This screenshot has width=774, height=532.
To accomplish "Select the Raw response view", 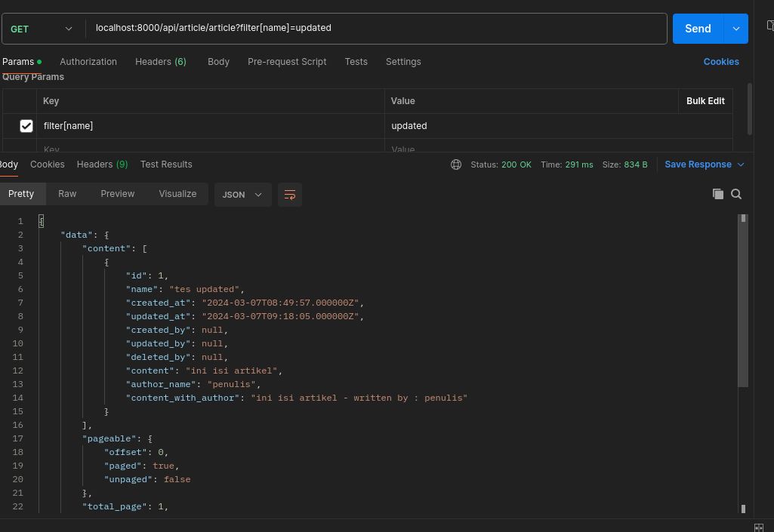I will tap(67, 194).
